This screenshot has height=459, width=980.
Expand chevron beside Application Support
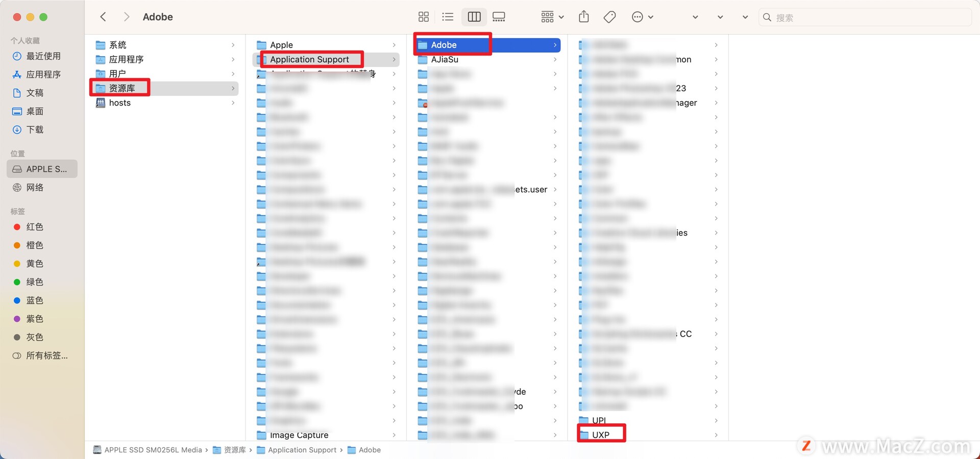coord(394,59)
